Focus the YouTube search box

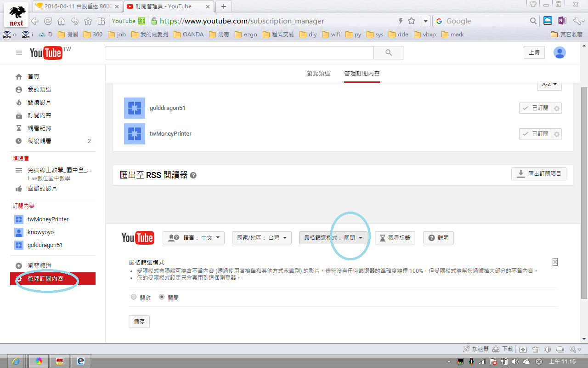click(240, 53)
